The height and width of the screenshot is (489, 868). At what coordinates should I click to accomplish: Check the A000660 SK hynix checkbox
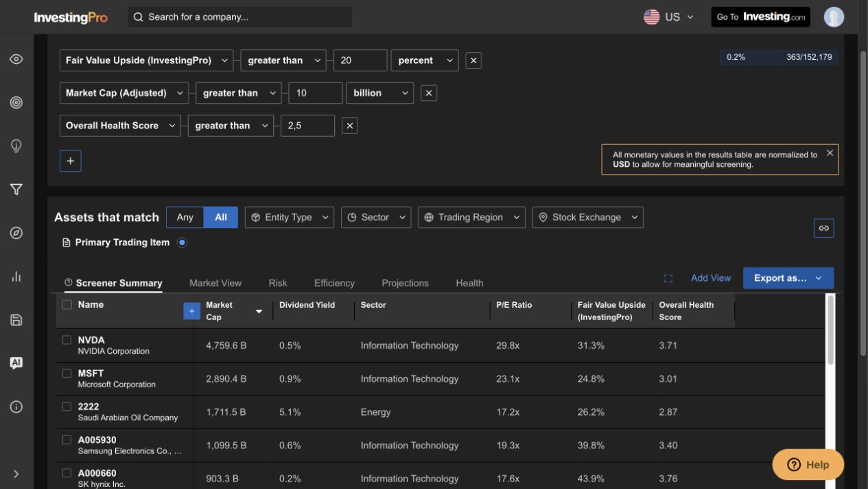pyautogui.click(x=67, y=473)
